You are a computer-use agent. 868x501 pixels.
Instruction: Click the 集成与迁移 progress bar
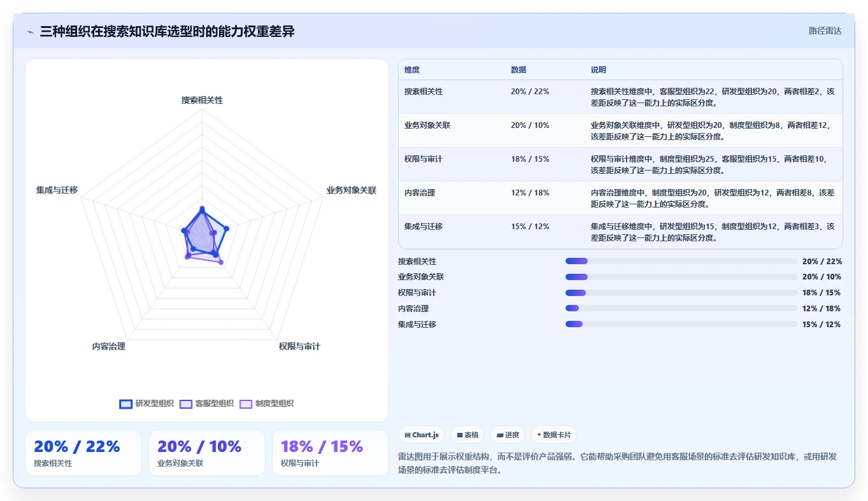click(681, 324)
